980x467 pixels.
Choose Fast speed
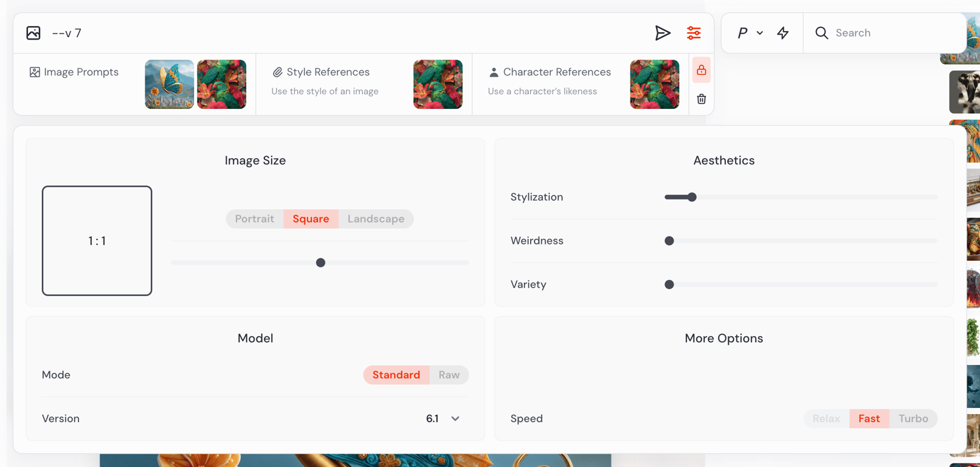(x=869, y=418)
